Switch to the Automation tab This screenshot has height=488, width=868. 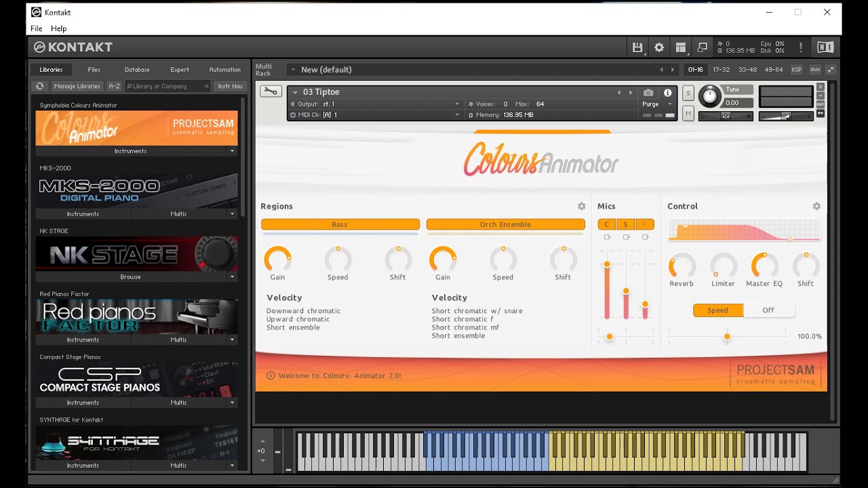(224, 69)
